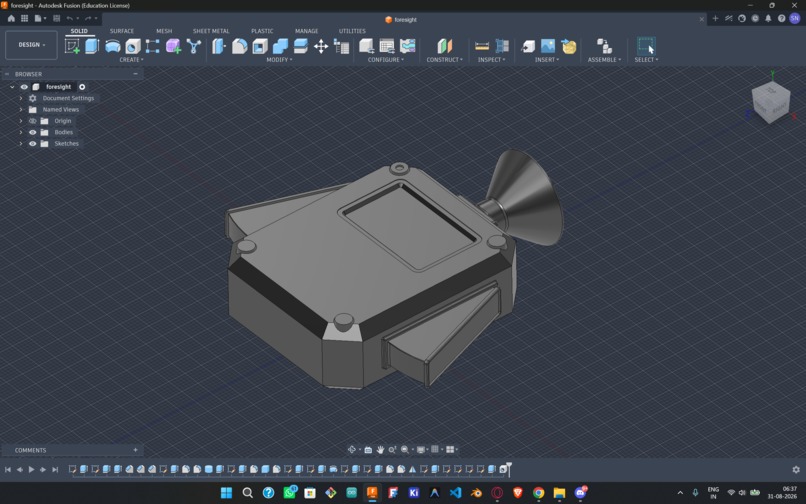Hide the Sketches folder
Image resolution: width=806 pixels, height=504 pixels.
pos(32,143)
